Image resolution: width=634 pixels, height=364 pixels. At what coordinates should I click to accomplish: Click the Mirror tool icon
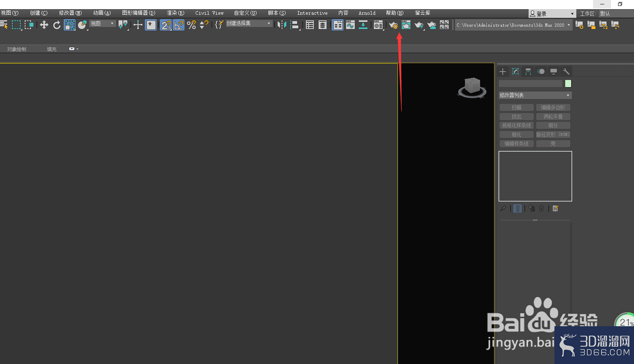[282, 25]
